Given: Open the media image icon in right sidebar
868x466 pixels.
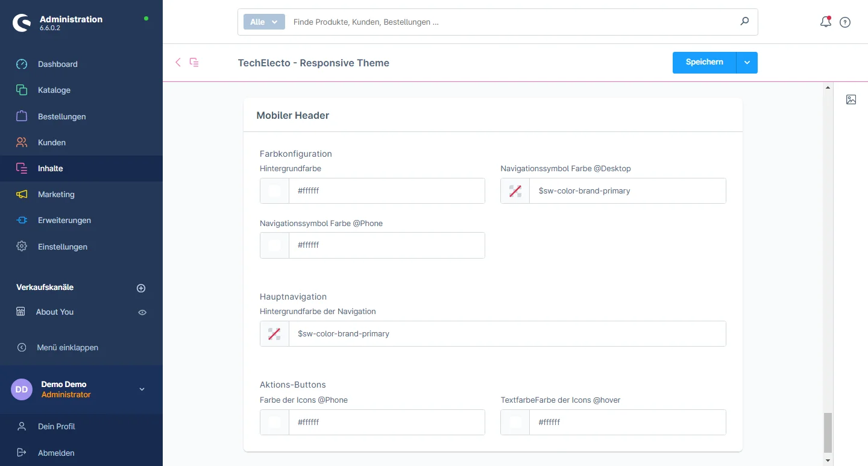Looking at the screenshot, I should 851,99.
